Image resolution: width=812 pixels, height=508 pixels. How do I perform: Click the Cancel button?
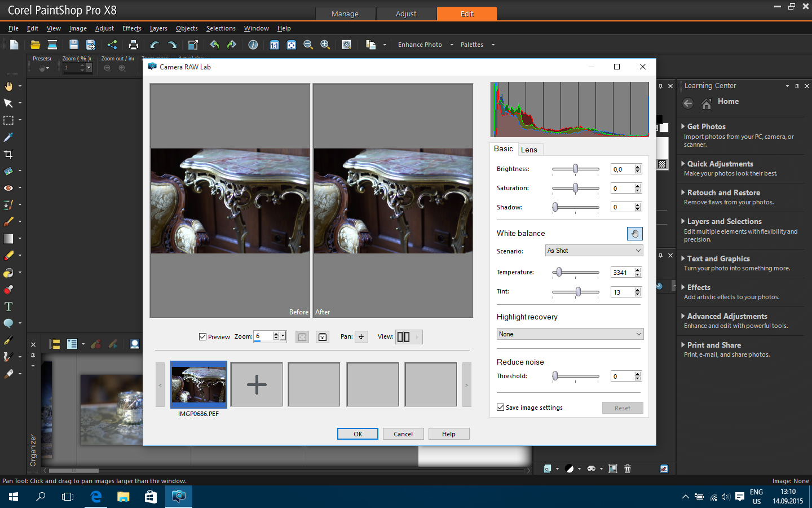pyautogui.click(x=403, y=434)
